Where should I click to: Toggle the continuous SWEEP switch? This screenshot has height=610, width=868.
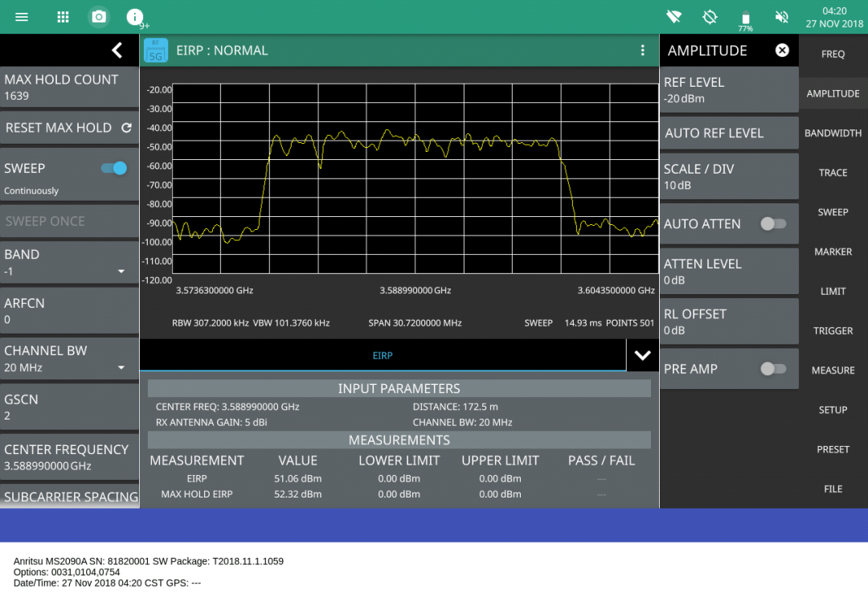click(114, 168)
